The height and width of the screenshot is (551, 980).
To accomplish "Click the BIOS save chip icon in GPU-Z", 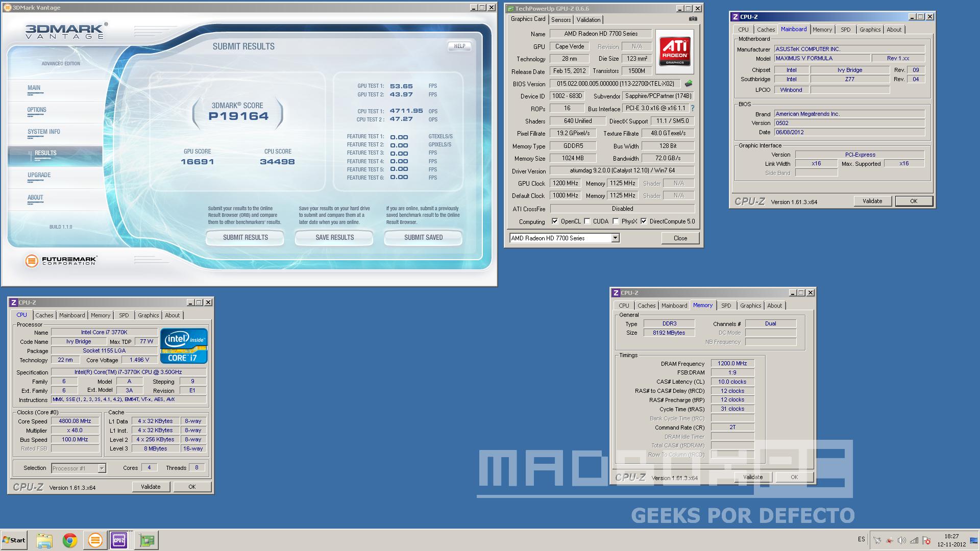I will coord(689,83).
